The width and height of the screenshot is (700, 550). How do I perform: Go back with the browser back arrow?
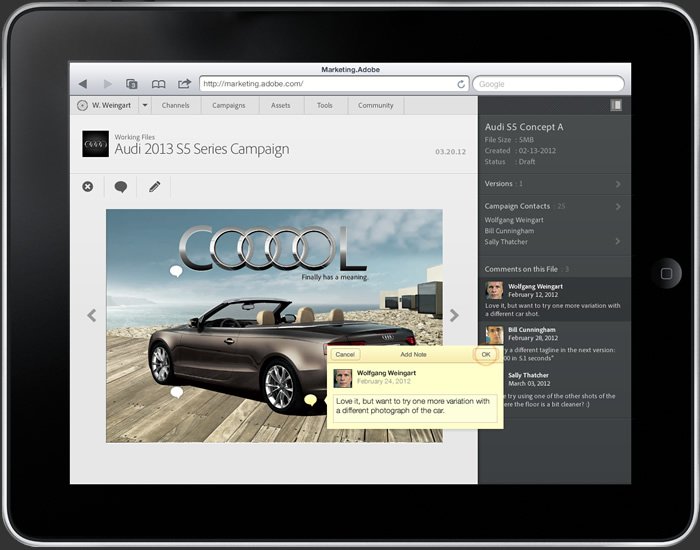point(83,83)
